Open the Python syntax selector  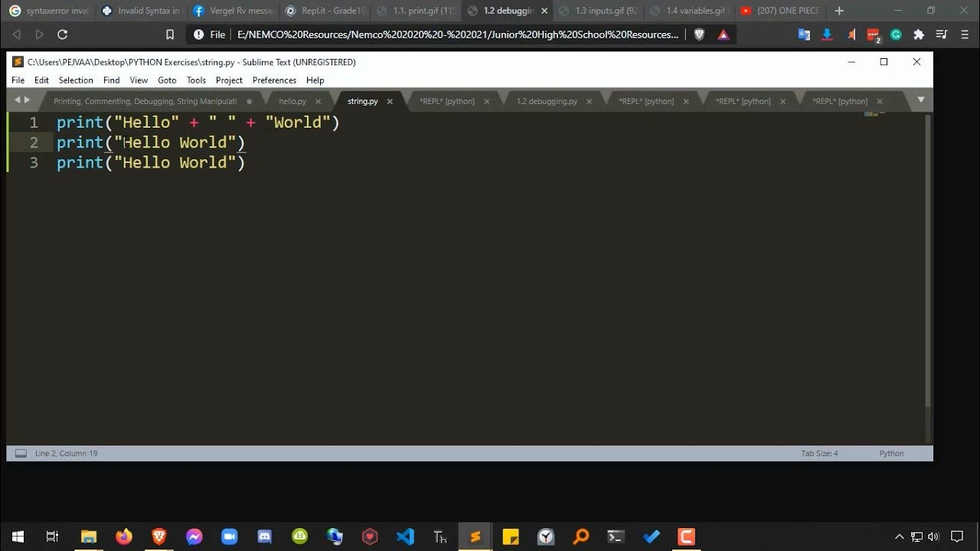tap(891, 453)
